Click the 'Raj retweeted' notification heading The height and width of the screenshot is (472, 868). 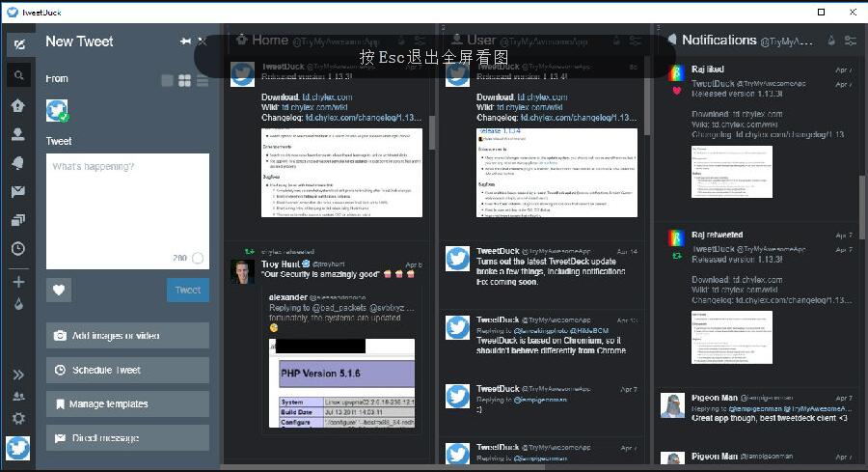(717, 235)
